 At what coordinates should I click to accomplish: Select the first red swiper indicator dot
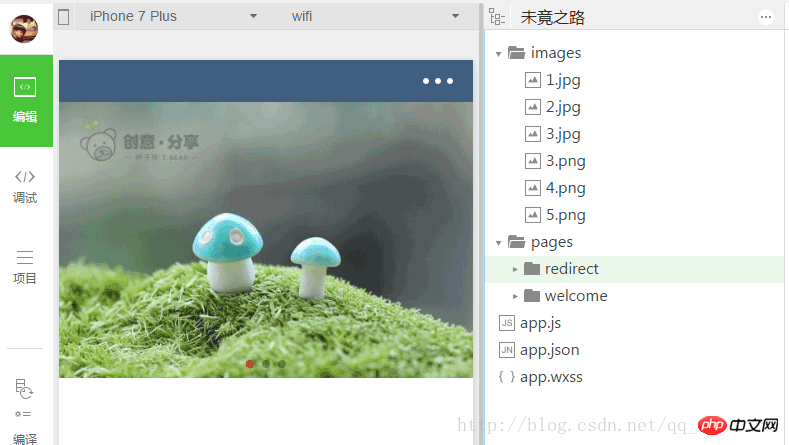(250, 363)
